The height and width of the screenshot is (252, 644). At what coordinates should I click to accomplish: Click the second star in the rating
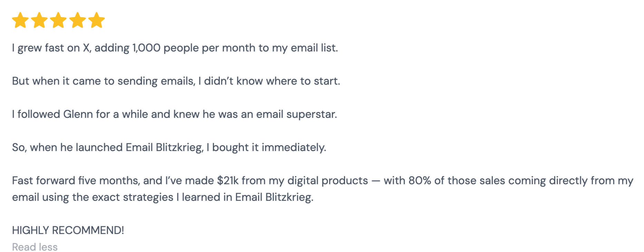tap(39, 20)
